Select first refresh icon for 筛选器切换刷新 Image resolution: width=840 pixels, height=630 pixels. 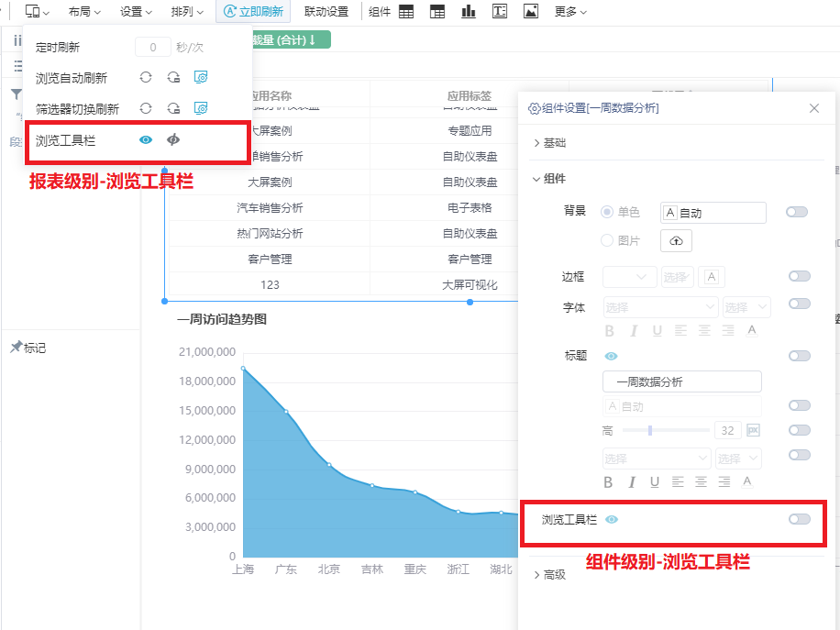coord(146,108)
